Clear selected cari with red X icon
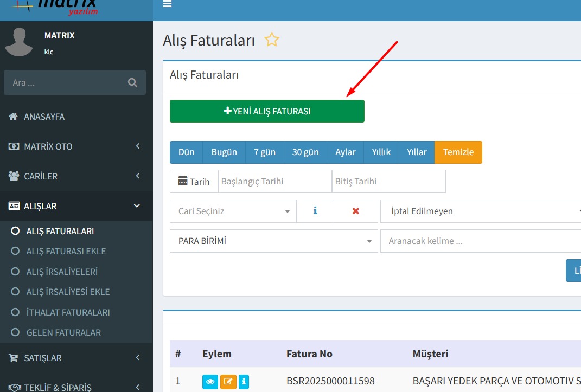Screen dimensions: 581x392 click(356, 211)
